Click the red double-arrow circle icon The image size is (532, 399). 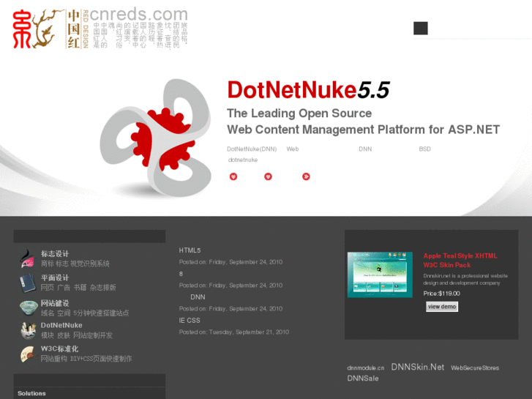(x=306, y=176)
